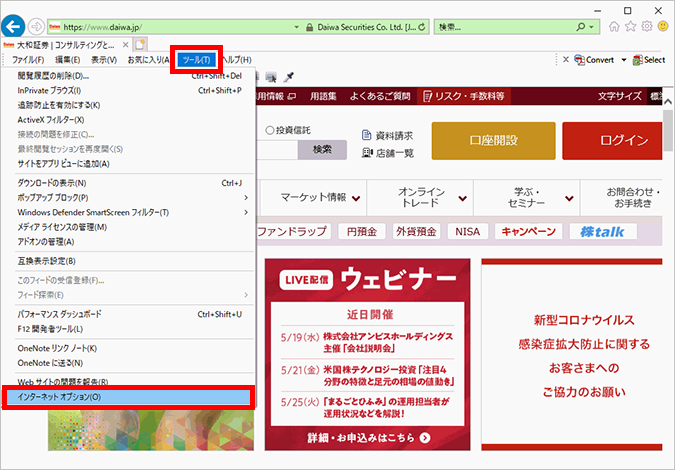Choose アドオンの管理(A)
675x470 pixels.
coord(129,241)
